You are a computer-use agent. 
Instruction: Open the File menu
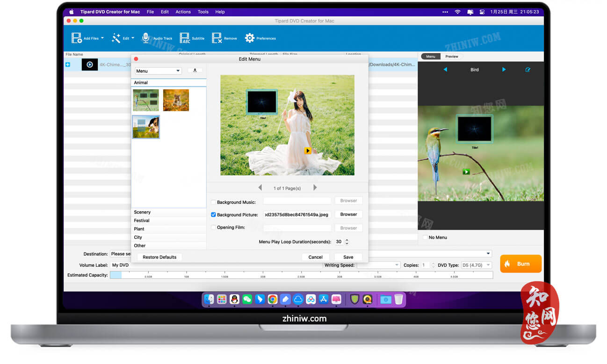tap(150, 12)
